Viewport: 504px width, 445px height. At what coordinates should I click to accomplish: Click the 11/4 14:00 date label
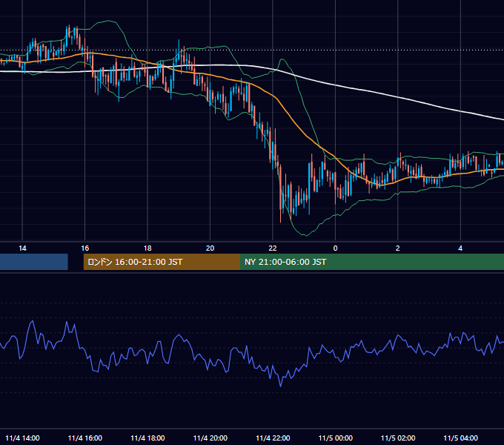point(22,438)
